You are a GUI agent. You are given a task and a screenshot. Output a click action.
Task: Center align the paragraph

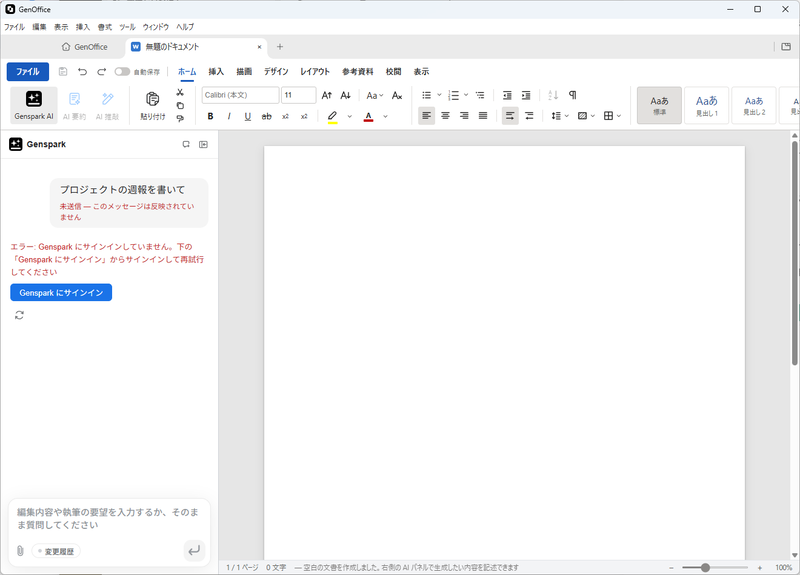click(x=445, y=116)
